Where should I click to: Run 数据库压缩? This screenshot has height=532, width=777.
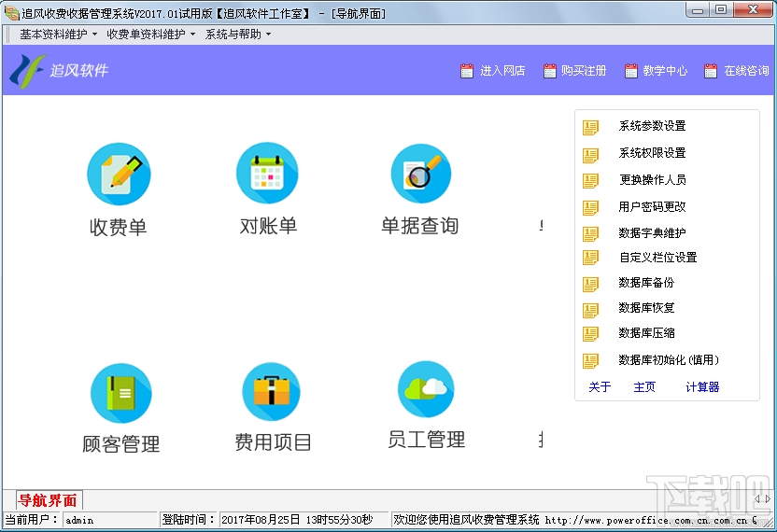(646, 333)
